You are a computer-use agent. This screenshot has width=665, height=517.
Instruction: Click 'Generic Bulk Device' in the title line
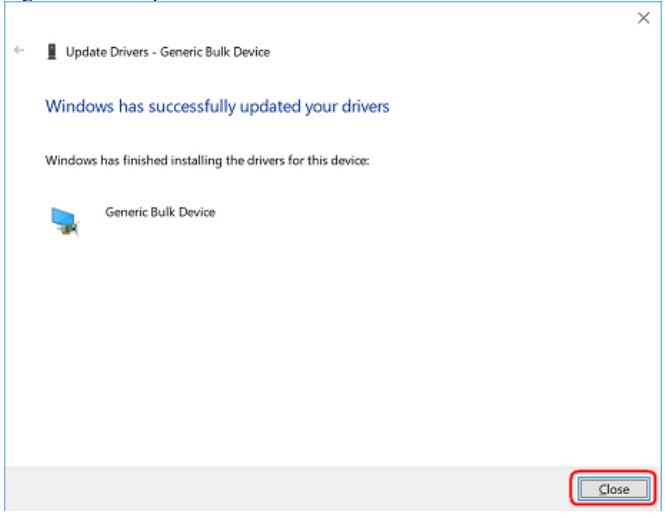point(215,52)
